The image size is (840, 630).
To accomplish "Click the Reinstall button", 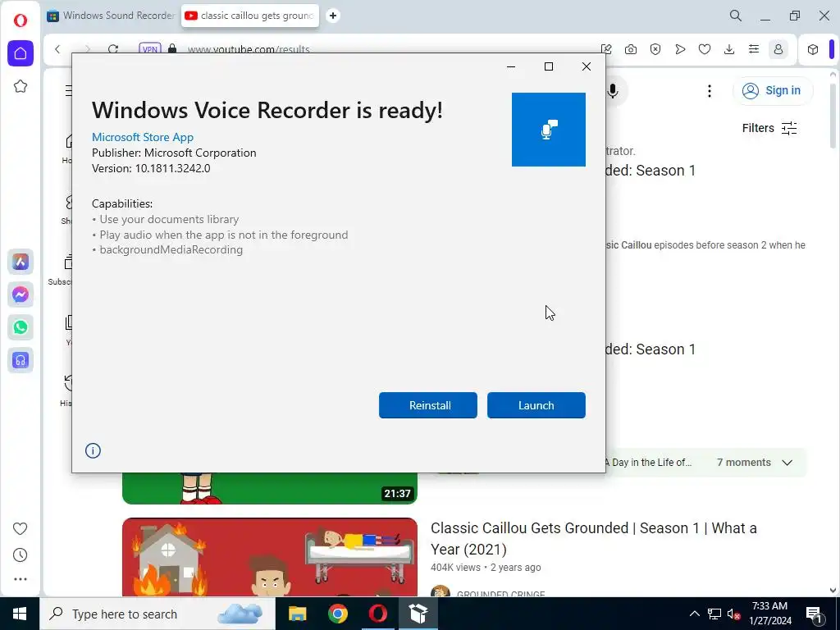I will (427, 405).
